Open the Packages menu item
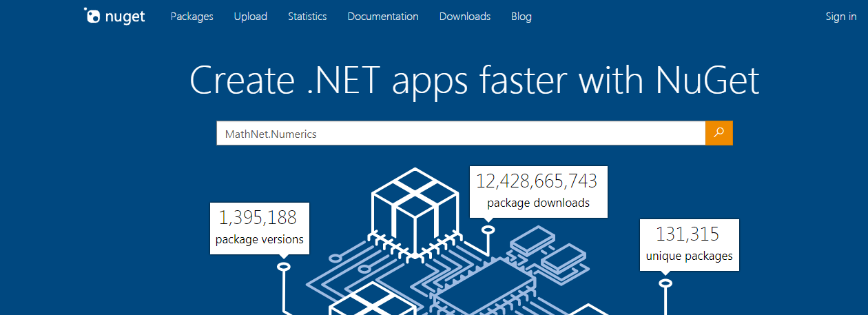 (x=192, y=17)
